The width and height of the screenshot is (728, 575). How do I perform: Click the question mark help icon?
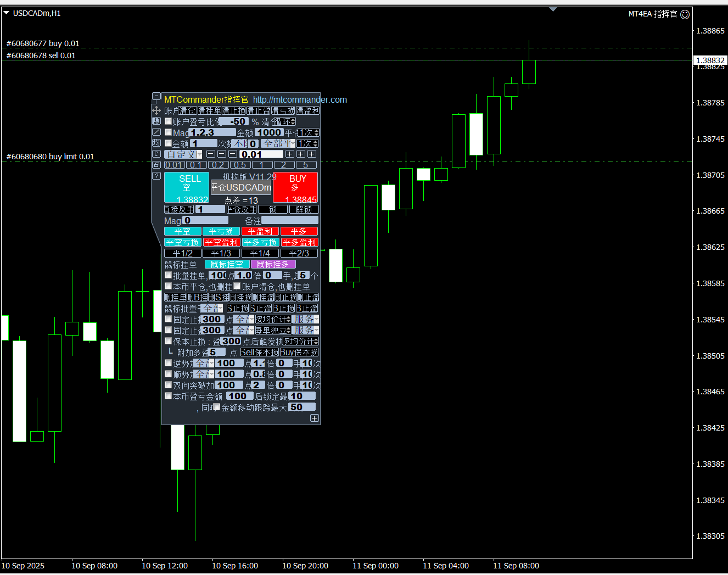[x=156, y=176]
